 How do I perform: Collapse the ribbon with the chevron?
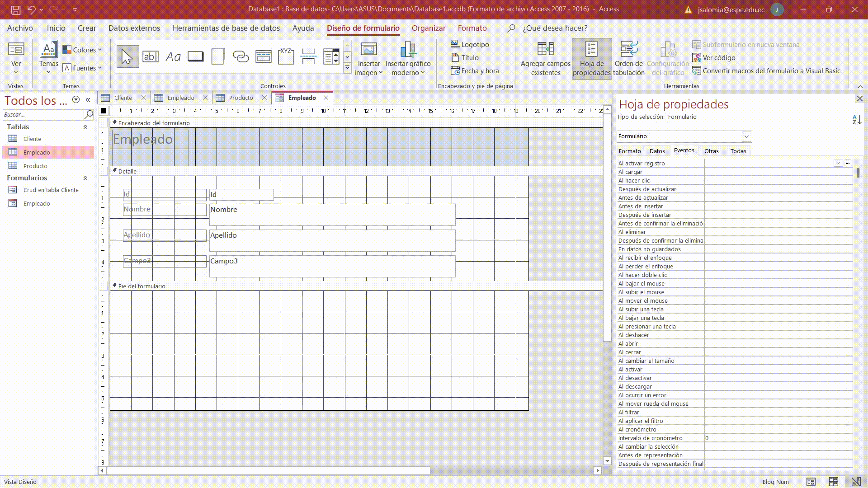pos(860,86)
